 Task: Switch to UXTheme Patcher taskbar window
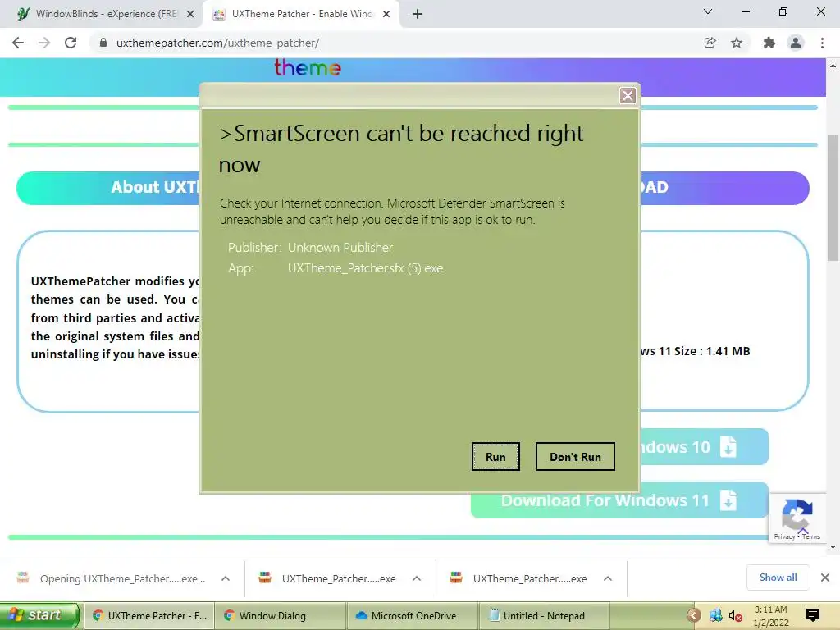[x=149, y=616]
